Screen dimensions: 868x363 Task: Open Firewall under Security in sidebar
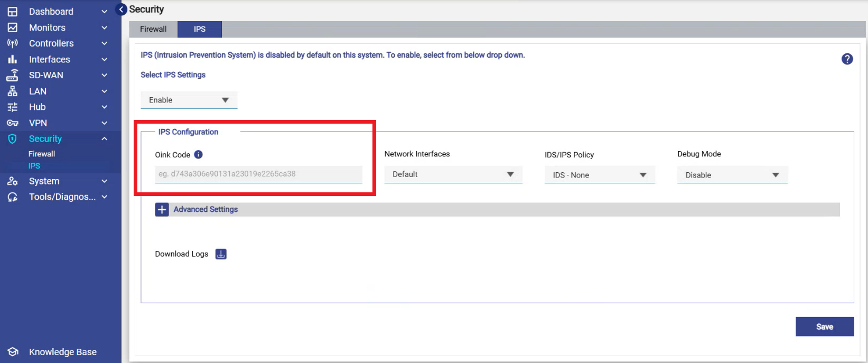coord(42,154)
